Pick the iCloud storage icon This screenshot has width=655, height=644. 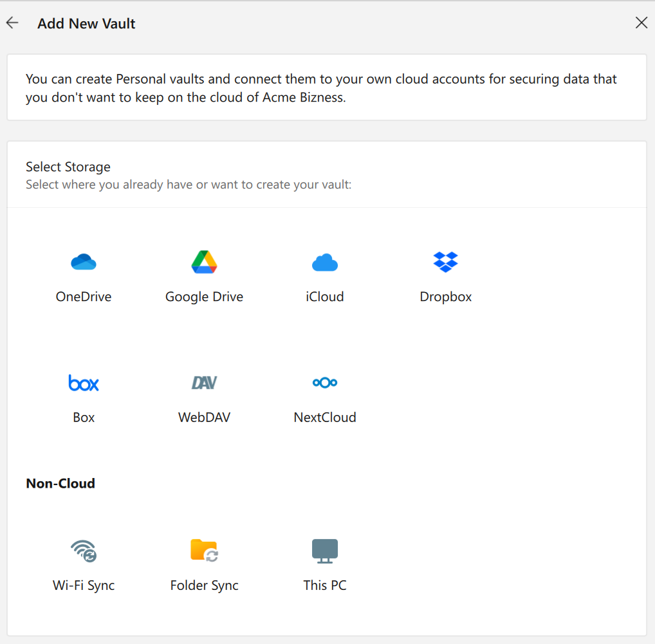pos(324,262)
